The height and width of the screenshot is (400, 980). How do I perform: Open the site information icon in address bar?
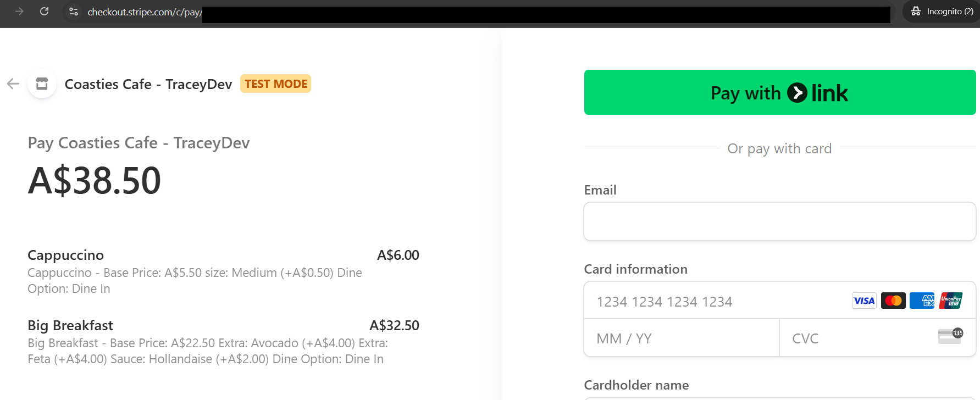click(x=74, y=12)
